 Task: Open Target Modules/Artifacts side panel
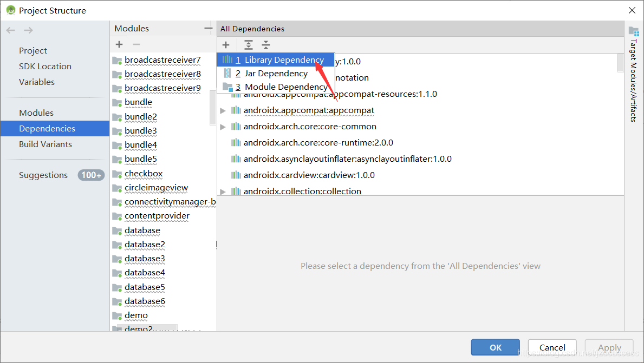[634, 74]
